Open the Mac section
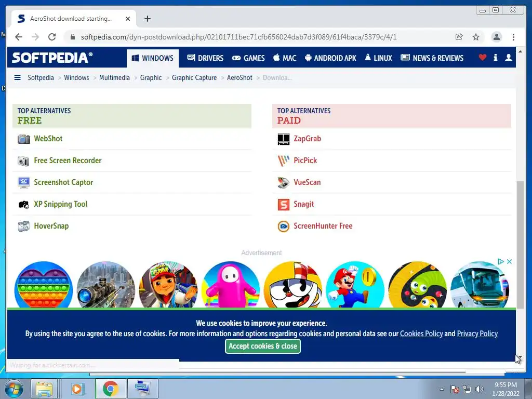 tap(285, 58)
